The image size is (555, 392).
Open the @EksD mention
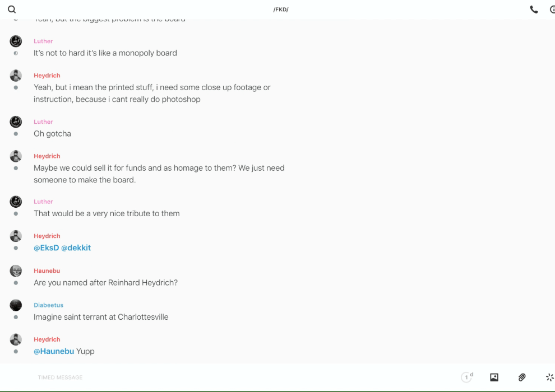[x=46, y=248]
